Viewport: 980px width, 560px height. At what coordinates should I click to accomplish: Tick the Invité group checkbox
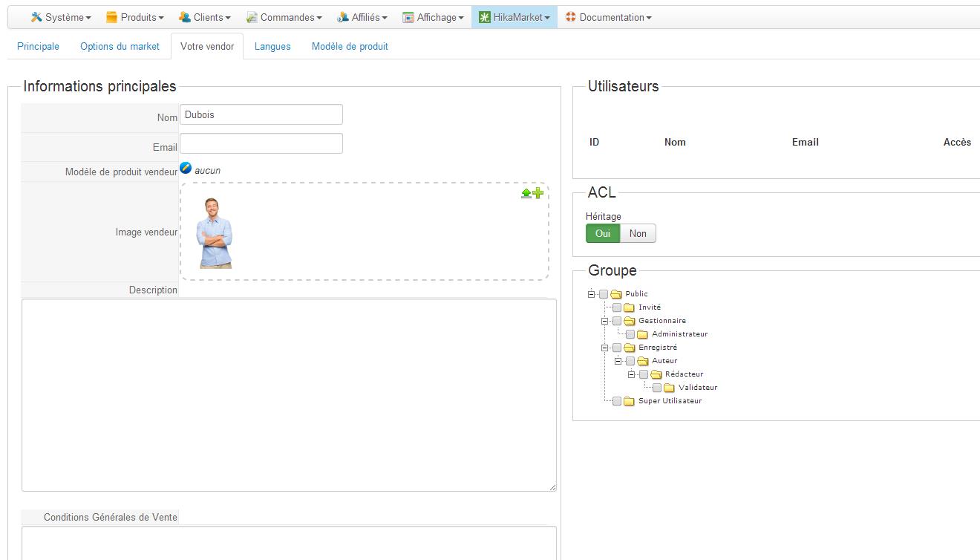click(617, 307)
